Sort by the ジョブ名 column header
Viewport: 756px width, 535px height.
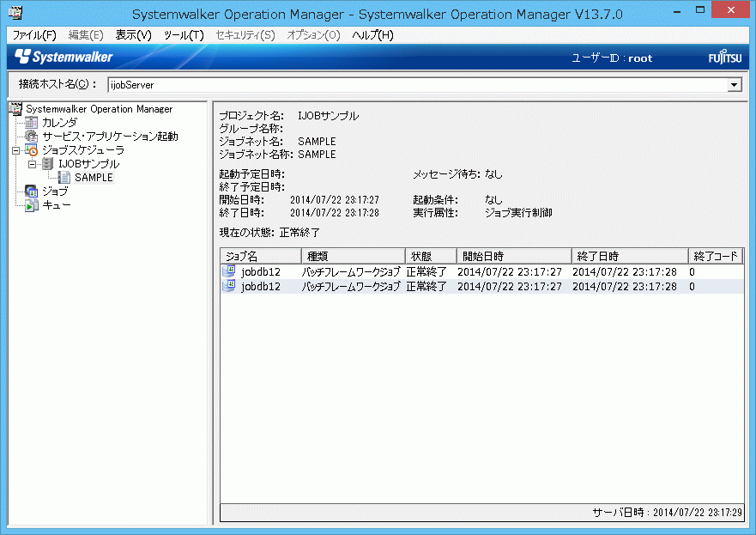[x=261, y=256]
